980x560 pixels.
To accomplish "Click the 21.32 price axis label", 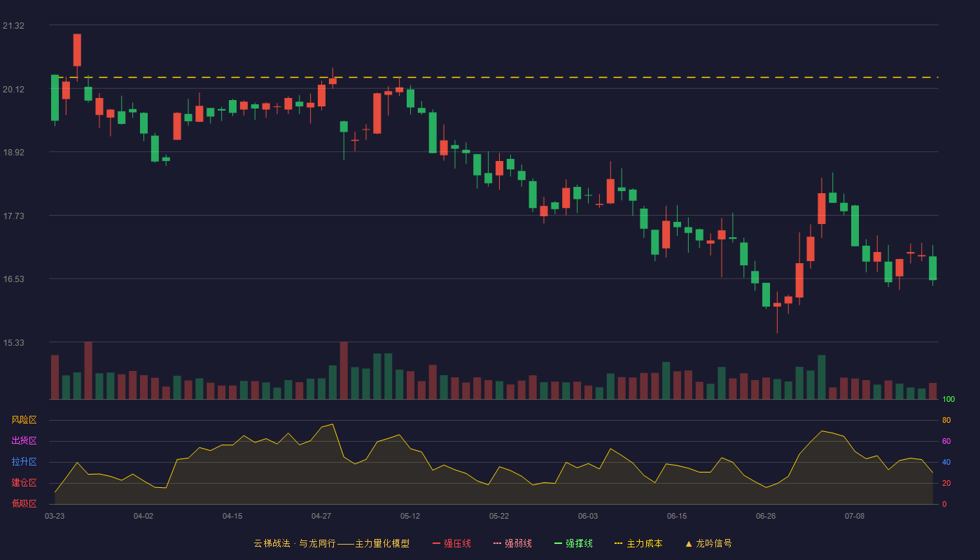I will (13, 26).
